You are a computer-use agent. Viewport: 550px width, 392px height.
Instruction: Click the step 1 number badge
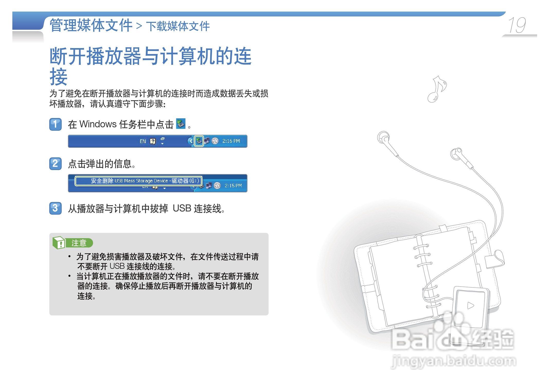tap(55, 124)
